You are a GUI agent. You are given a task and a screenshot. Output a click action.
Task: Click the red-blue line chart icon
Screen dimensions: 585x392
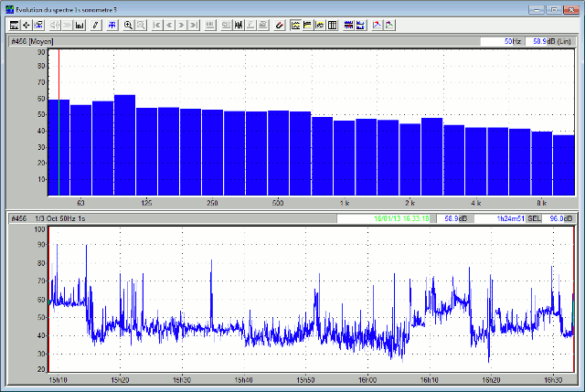[x=378, y=25]
